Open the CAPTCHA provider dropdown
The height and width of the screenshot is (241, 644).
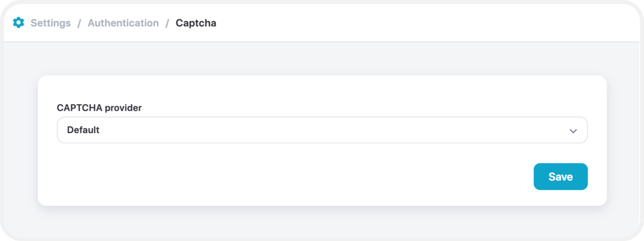(322, 130)
